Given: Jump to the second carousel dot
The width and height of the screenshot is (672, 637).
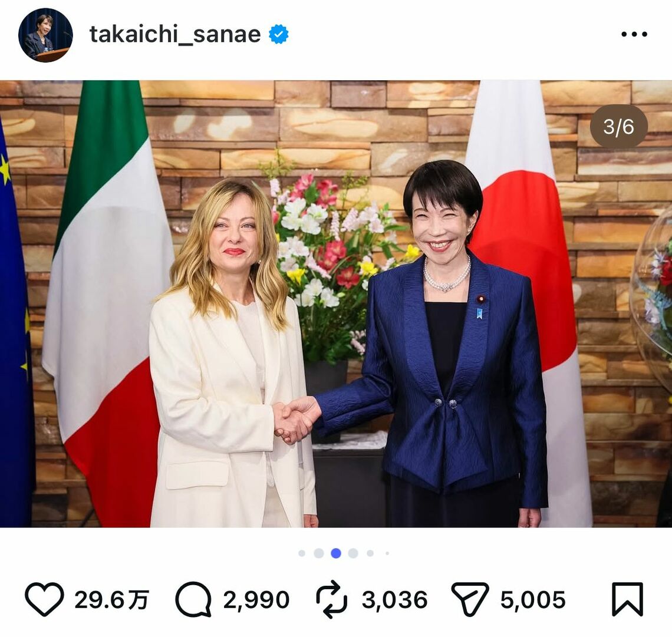Looking at the screenshot, I should point(319,553).
